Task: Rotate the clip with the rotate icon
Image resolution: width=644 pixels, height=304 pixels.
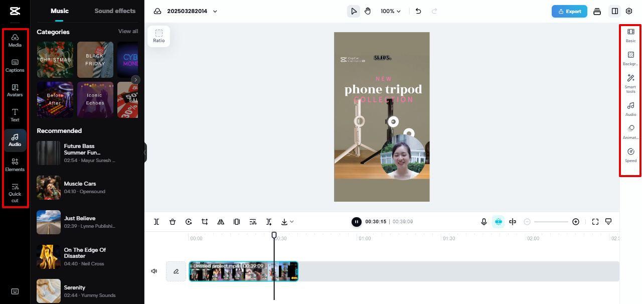Action: [x=189, y=221]
